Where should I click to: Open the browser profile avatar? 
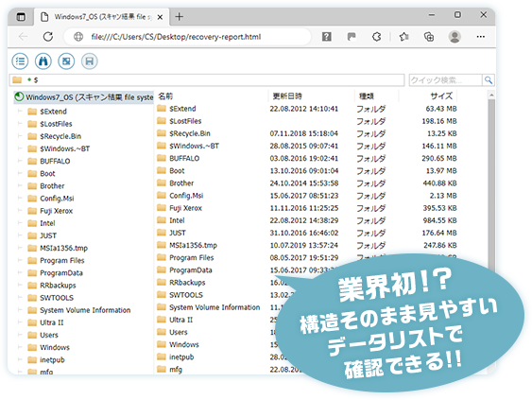455,36
